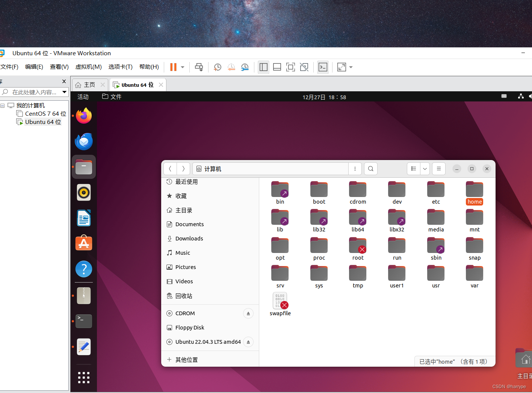Open the 帮助(H) menu

(149, 67)
